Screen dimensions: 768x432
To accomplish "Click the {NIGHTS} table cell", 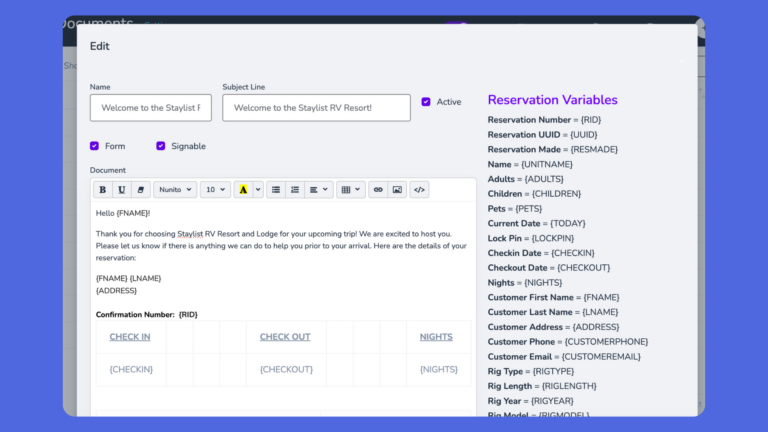I will click(439, 369).
